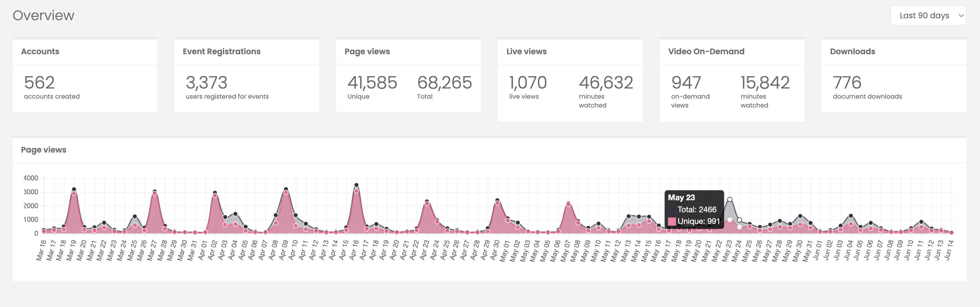Click 15,842 minutes watched in Video On-Demand
980x307 pixels.
tap(765, 83)
